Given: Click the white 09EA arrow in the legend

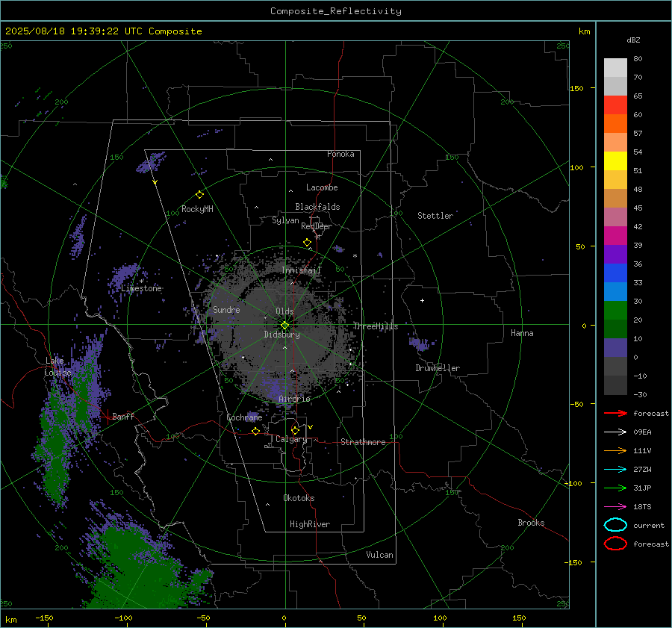Looking at the screenshot, I should pos(615,432).
